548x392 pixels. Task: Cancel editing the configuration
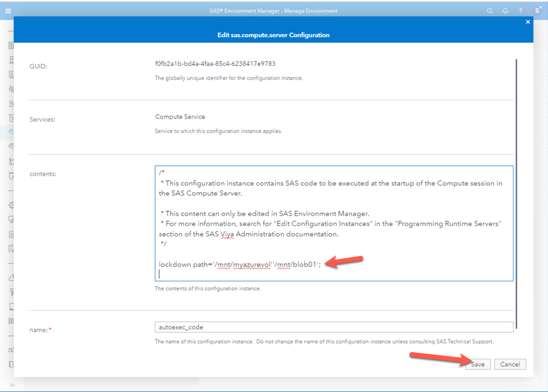tap(510, 364)
